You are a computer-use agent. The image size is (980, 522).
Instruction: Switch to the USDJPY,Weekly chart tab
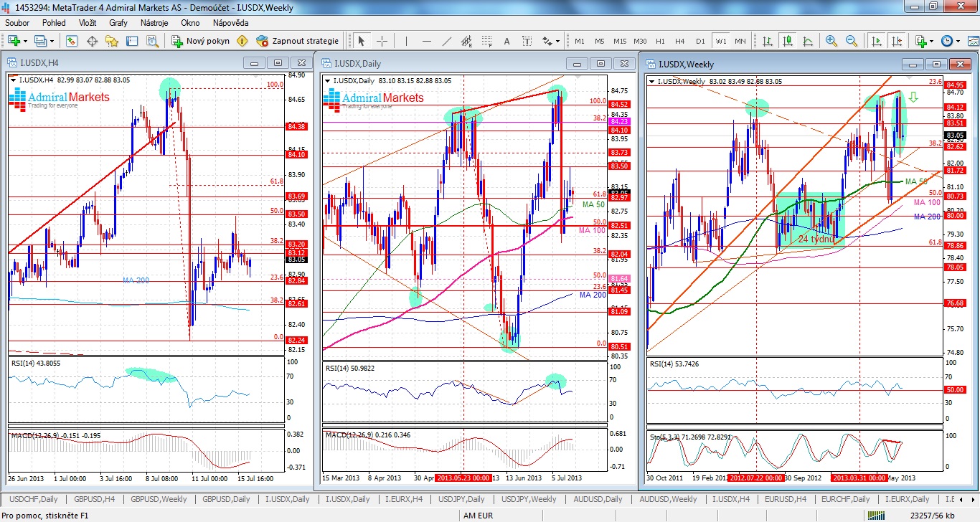tap(529, 499)
